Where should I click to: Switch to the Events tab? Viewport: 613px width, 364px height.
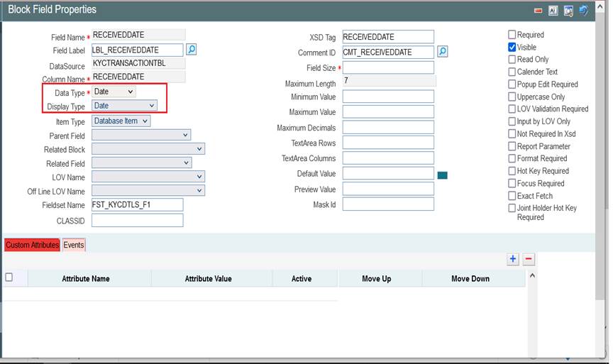[74, 245]
